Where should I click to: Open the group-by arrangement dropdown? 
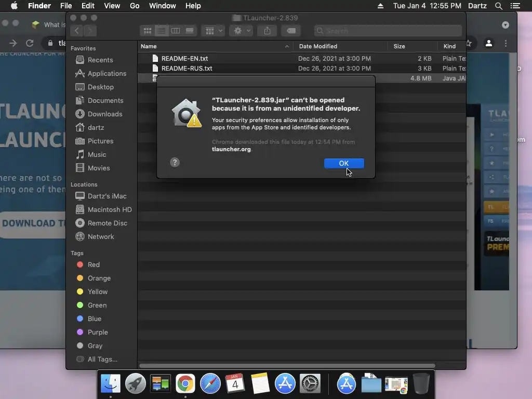[213, 31]
